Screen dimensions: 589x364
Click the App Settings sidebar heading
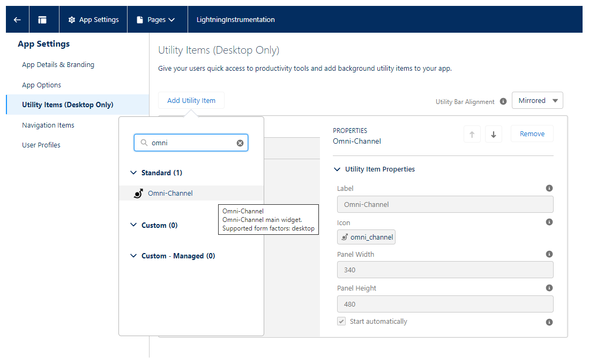point(43,44)
